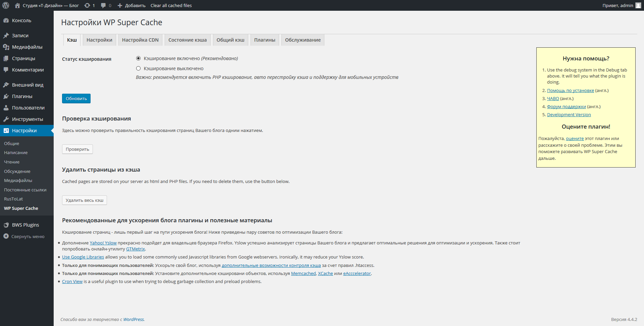The width and height of the screenshot is (644, 326).
Task: Switch to the Обслуживание tab
Action: [x=303, y=40]
